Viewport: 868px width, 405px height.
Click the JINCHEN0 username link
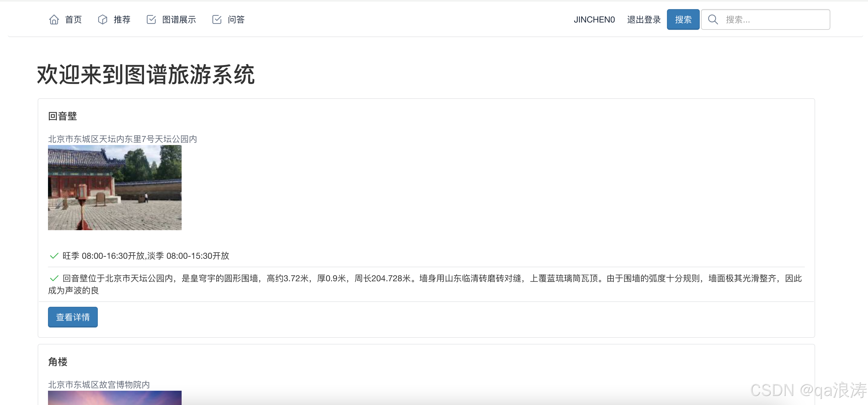594,19
